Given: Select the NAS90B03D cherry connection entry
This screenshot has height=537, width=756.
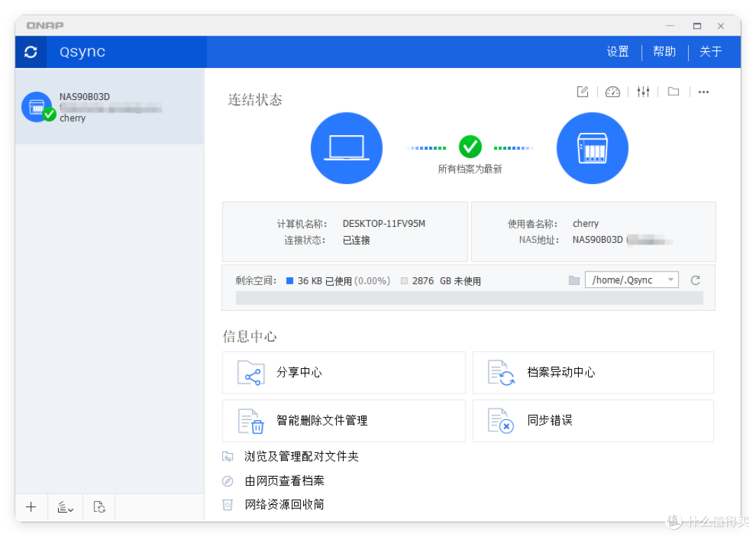Looking at the screenshot, I should point(109,106).
